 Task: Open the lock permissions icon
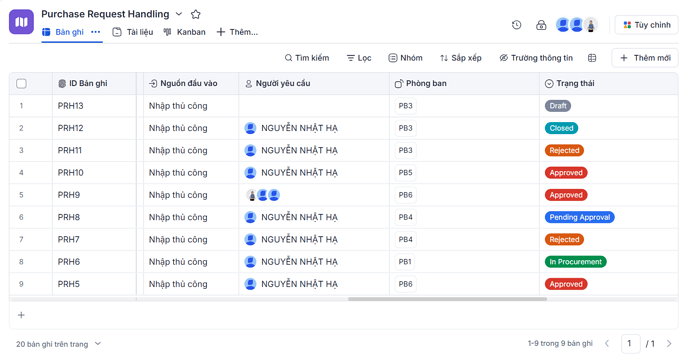click(541, 25)
